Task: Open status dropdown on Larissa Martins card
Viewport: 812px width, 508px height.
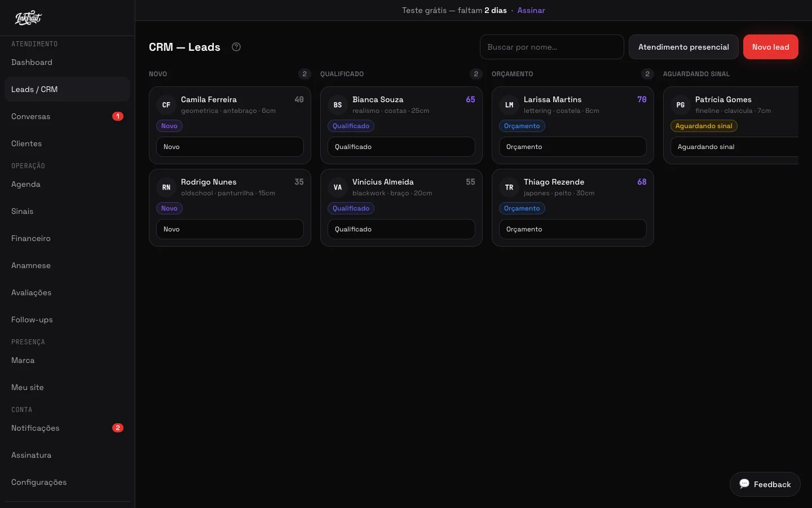Action: (573, 147)
